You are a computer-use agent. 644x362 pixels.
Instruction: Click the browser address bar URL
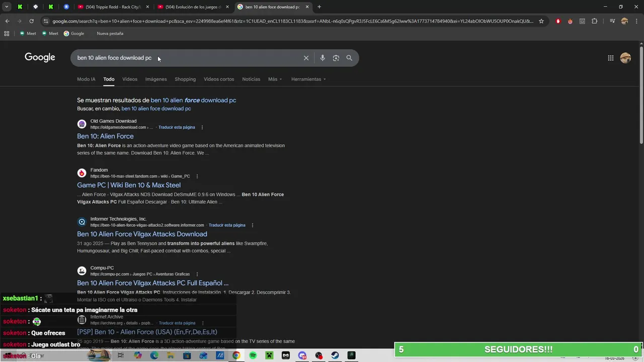pyautogui.click(x=292, y=21)
